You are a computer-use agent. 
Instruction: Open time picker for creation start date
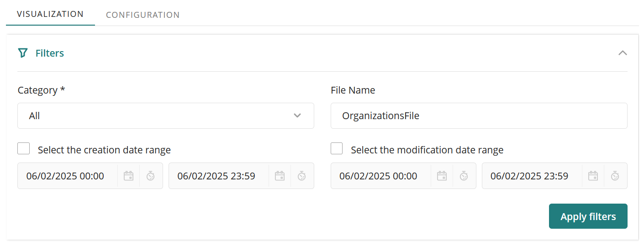point(151,176)
